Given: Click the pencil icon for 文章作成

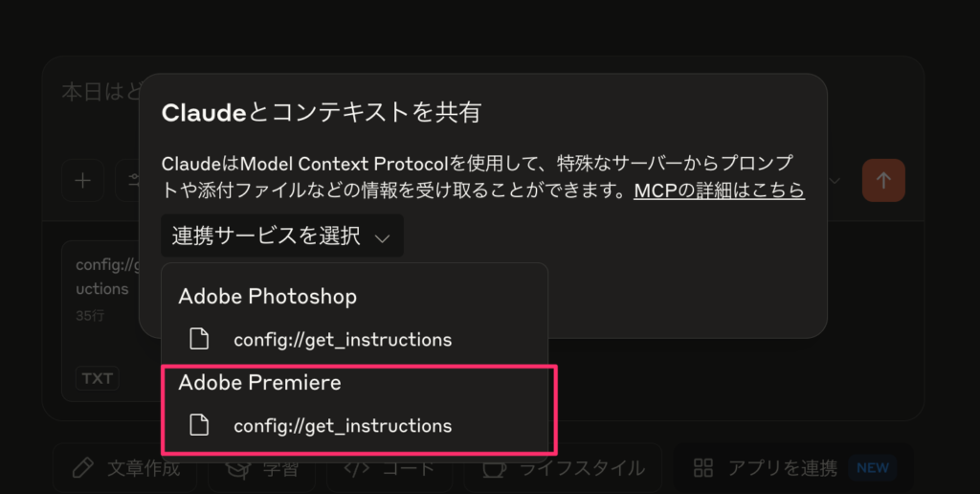Looking at the screenshot, I should coord(82,468).
